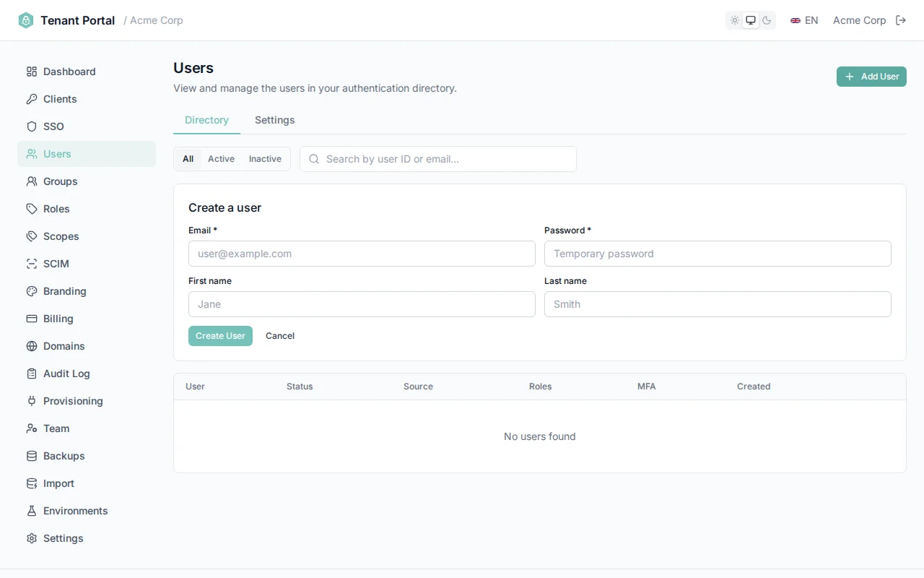Viewport: 924px width, 578px height.
Task: Click the Billing credit card icon
Action: point(32,319)
